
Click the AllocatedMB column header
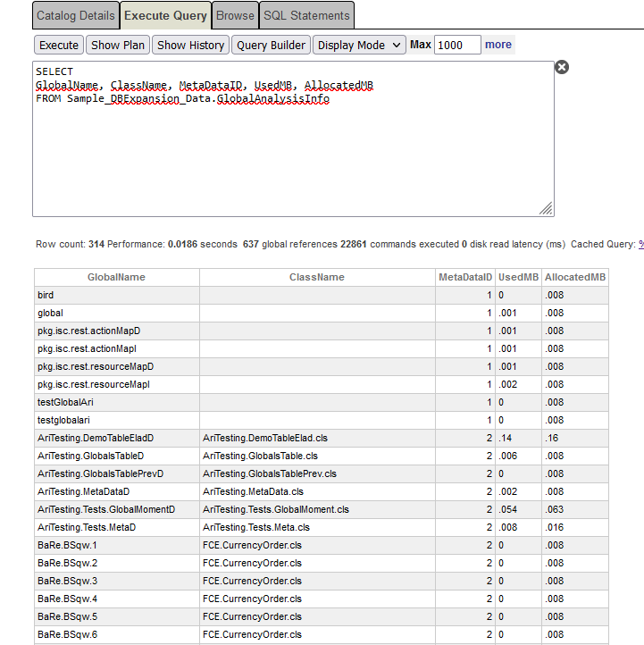pos(575,277)
